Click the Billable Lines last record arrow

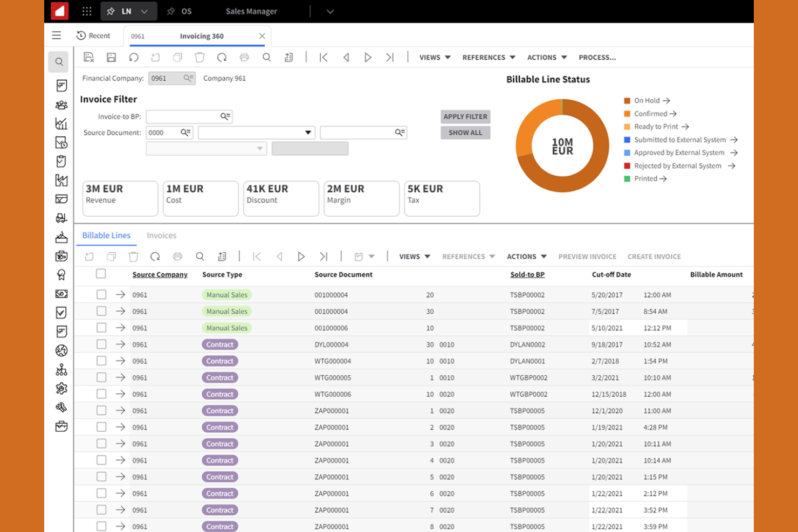(324, 257)
